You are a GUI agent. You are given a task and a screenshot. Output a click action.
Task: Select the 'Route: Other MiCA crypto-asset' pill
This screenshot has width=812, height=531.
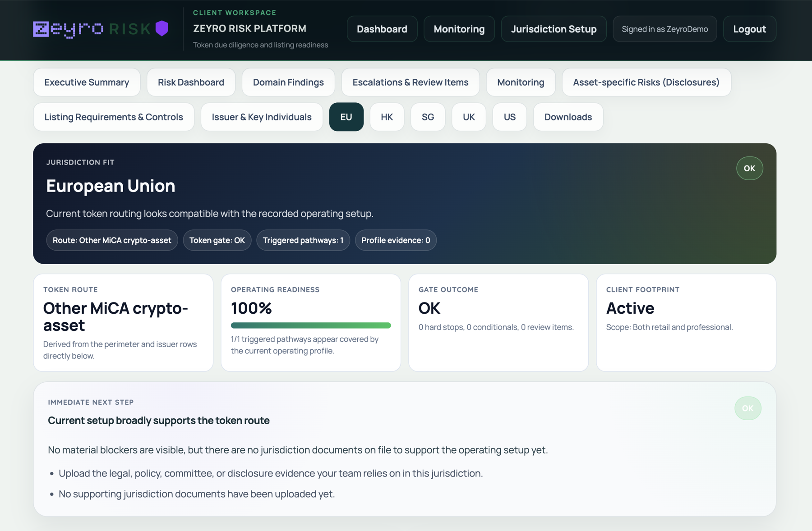(x=112, y=240)
